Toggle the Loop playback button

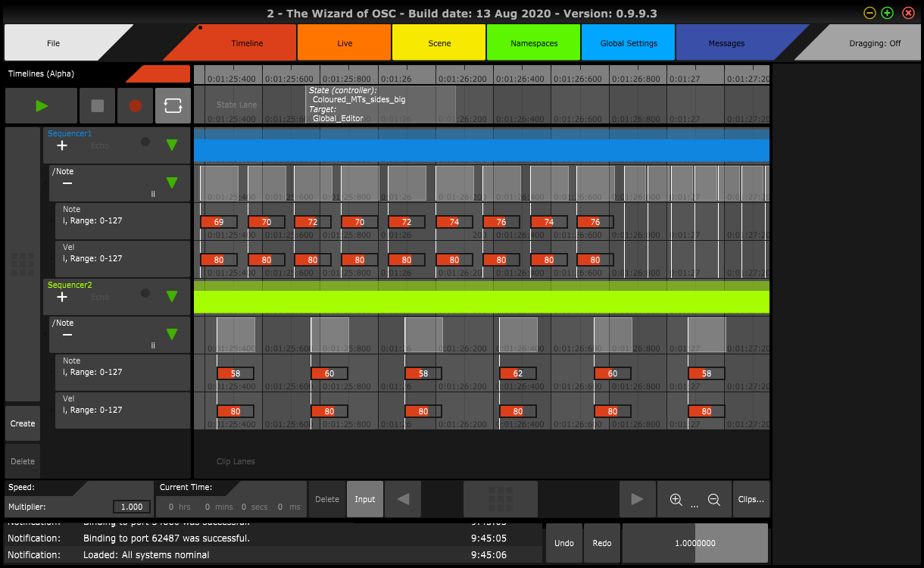pos(173,106)
